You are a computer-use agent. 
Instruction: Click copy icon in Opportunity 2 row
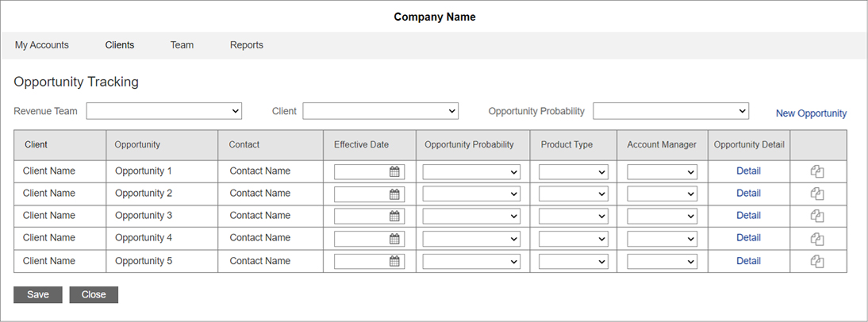[x=817, y=194]
